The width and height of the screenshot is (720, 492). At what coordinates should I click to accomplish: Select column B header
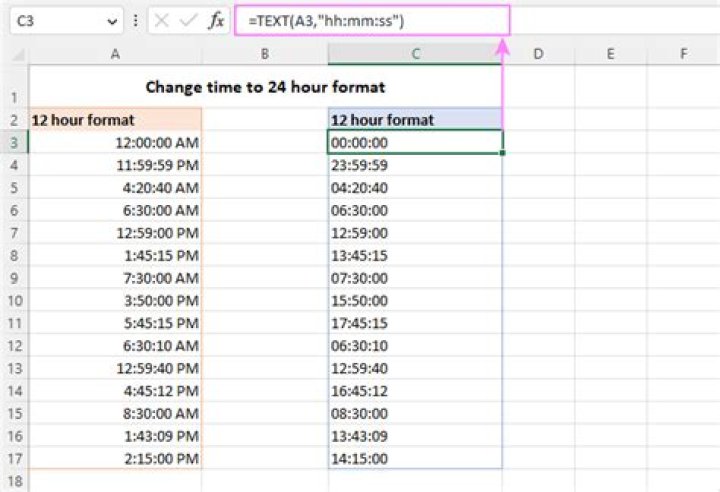point(264,52)
